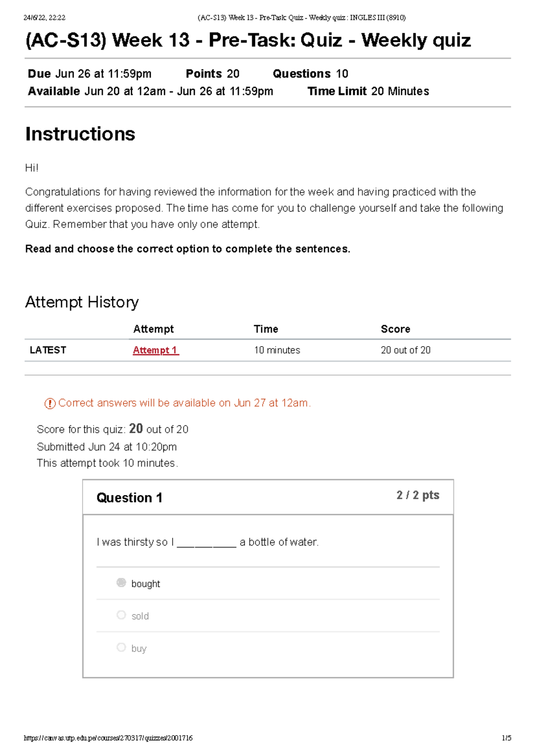Select the 'sold' radio option
Viewport: 535px width, 756px height.
[121, 615]
